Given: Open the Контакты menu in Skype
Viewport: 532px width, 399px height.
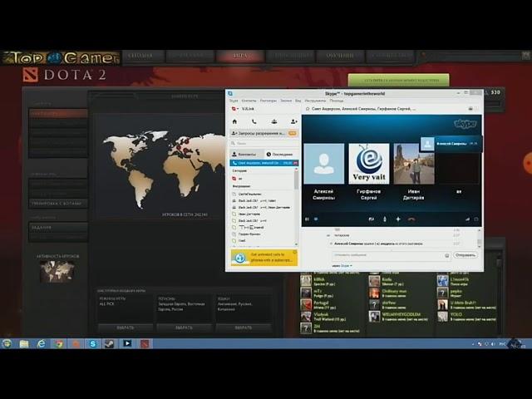Looking at the screenshot, I should click(249, 101).
